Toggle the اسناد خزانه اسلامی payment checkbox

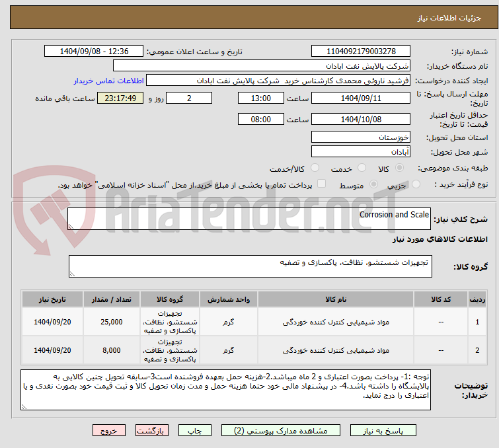[322, 184]
